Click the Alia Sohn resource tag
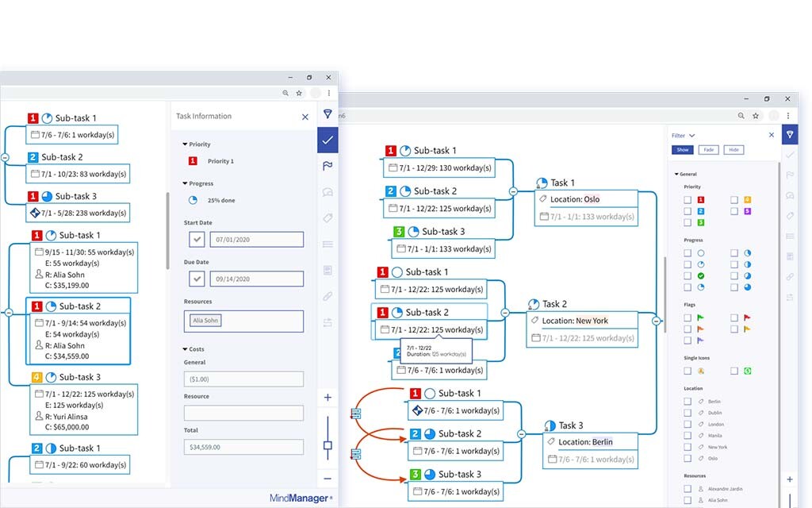 point(205,321)
